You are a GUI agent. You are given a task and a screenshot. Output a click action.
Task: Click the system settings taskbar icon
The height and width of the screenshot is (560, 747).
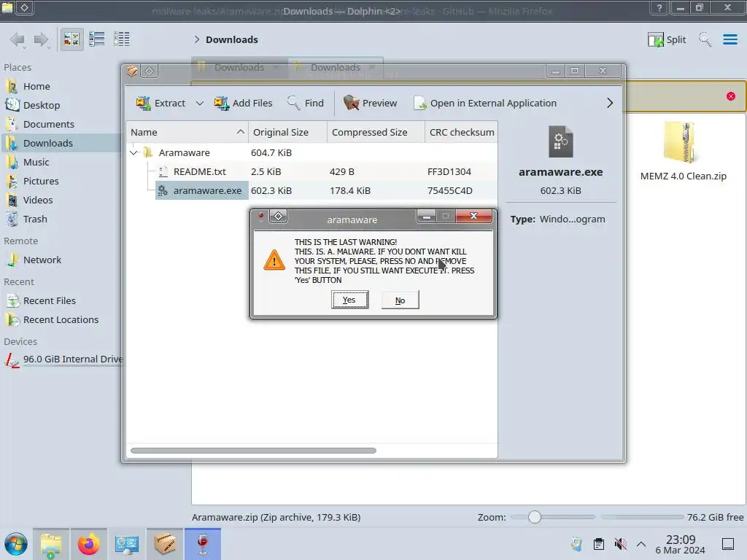127,544
